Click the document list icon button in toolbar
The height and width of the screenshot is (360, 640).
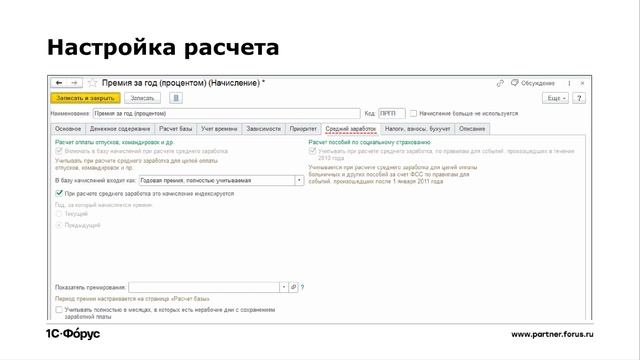(x=176, y=98)
